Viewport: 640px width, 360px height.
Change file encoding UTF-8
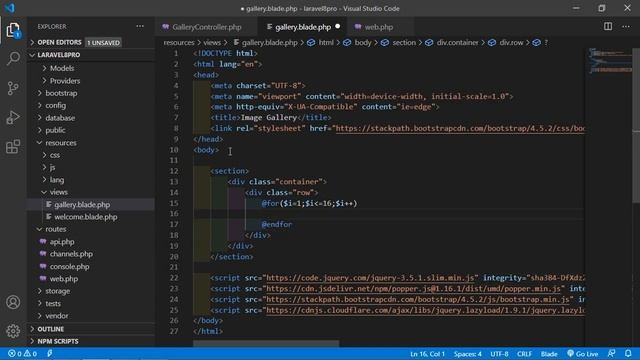(499, 353)
